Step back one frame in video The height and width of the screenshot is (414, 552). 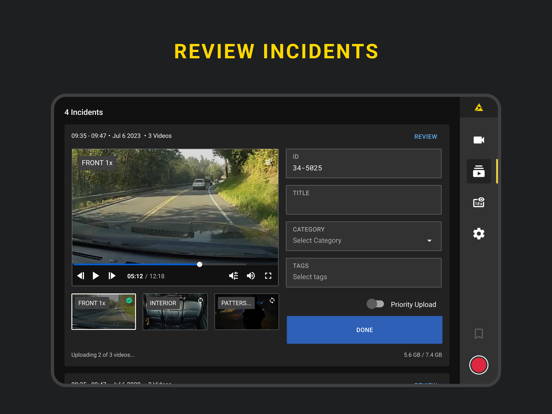click(x=81, y=276)
